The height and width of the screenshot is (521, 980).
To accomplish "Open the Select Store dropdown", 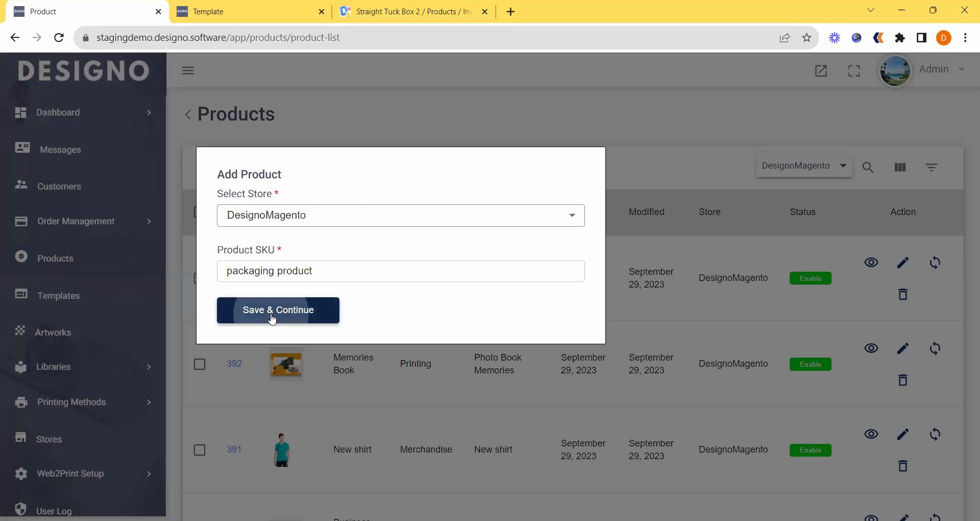I will pyautogui.click(x=401, y=216).
